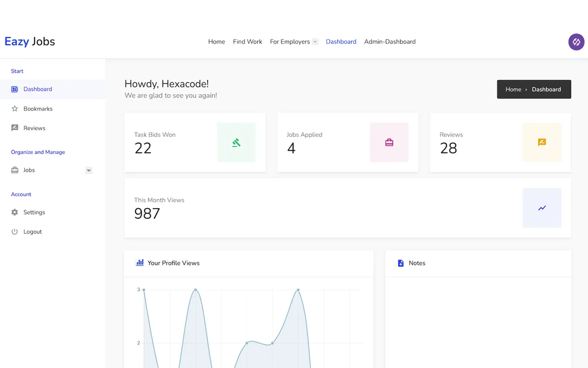This screenshot has width=588, height=368.
Task: Click the Dashboard label in sidebar
Action: tap(38, 89)
